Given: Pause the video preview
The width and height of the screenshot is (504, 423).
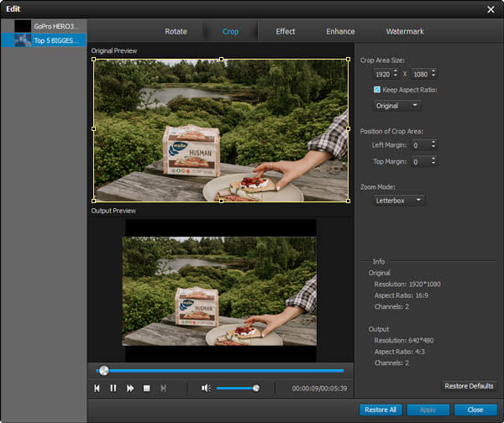Looking at the screenshot, I should [113, 389].
